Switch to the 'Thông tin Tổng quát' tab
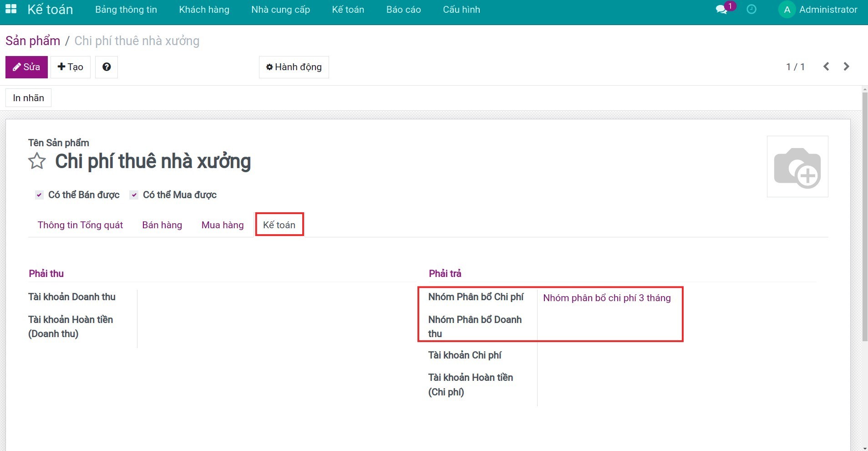 pos(80,225)
